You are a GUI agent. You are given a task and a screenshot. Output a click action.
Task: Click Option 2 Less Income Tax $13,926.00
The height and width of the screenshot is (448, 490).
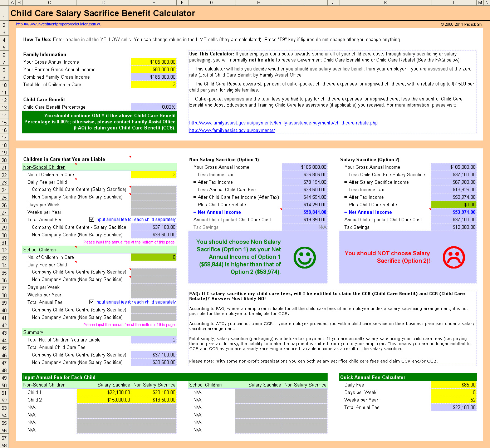tap(454, 189)
